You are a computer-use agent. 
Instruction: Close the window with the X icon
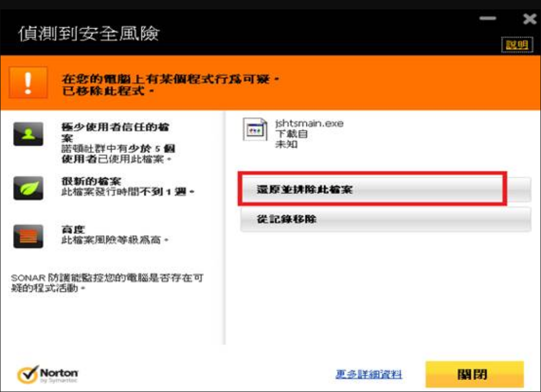pos(530,19)
